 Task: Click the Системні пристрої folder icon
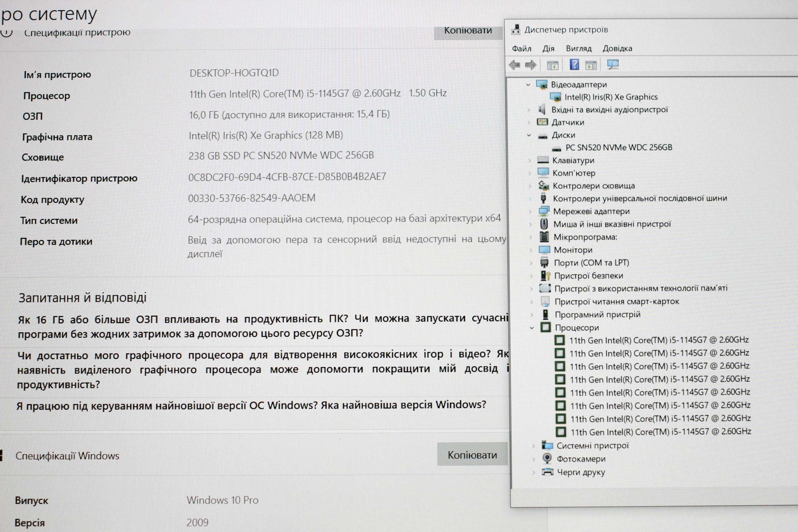pyautogui.click(x=547, y=445)
